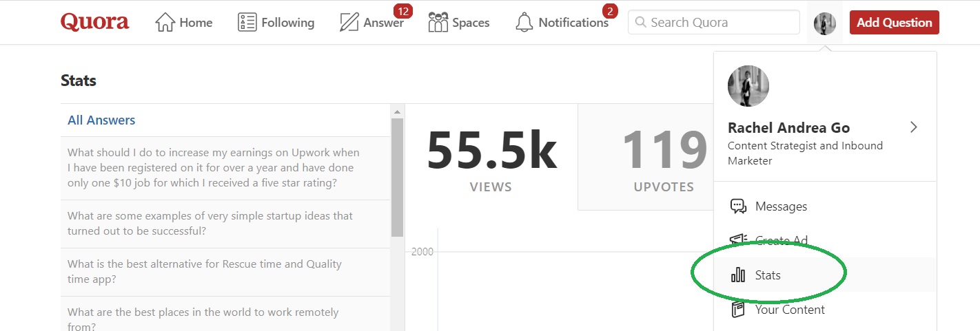
Task: Expand profile via chevron beside name
Action: (x=914, y=127)
